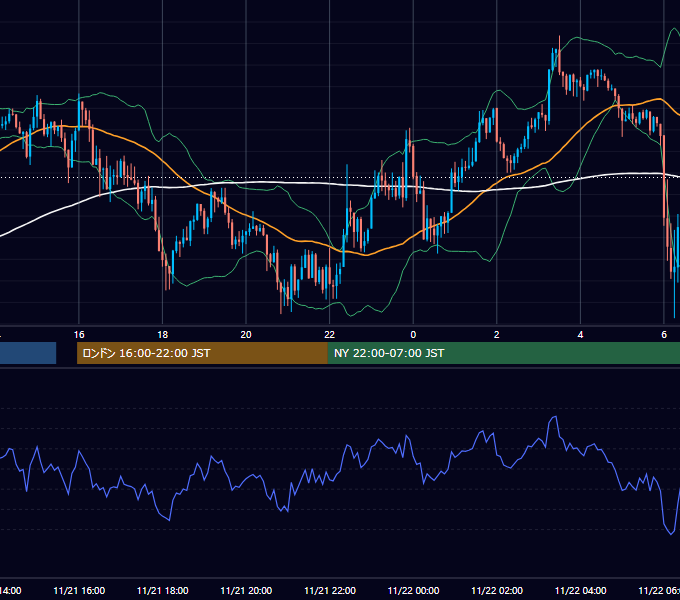Click the 0 hour axis label

pyautogui.click(x=413, y=335)
